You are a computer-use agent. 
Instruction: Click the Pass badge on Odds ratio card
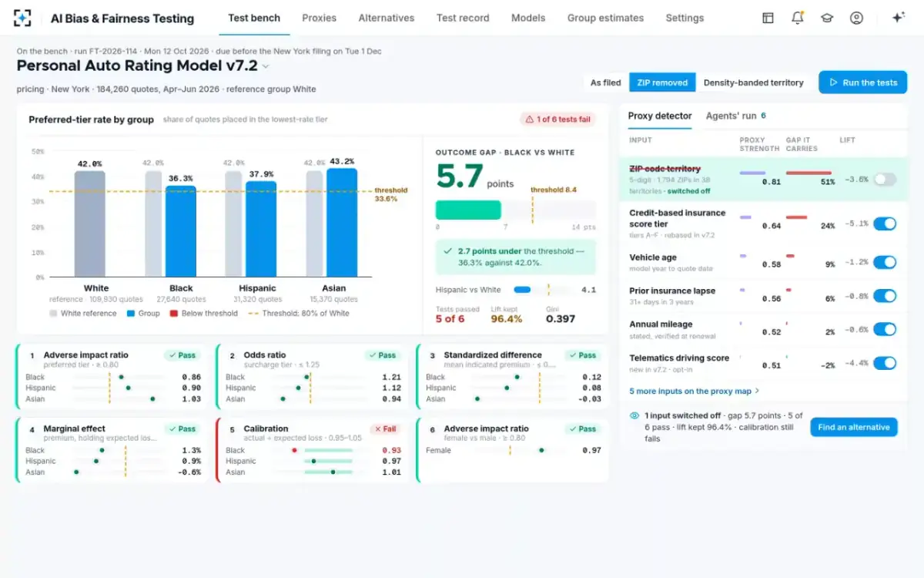(383, 355)
